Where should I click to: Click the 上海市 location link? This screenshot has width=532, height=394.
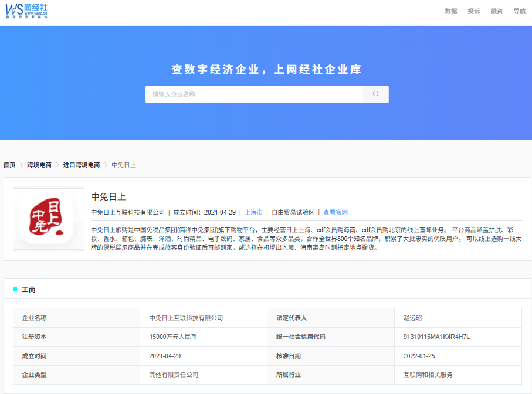point(253,212)
